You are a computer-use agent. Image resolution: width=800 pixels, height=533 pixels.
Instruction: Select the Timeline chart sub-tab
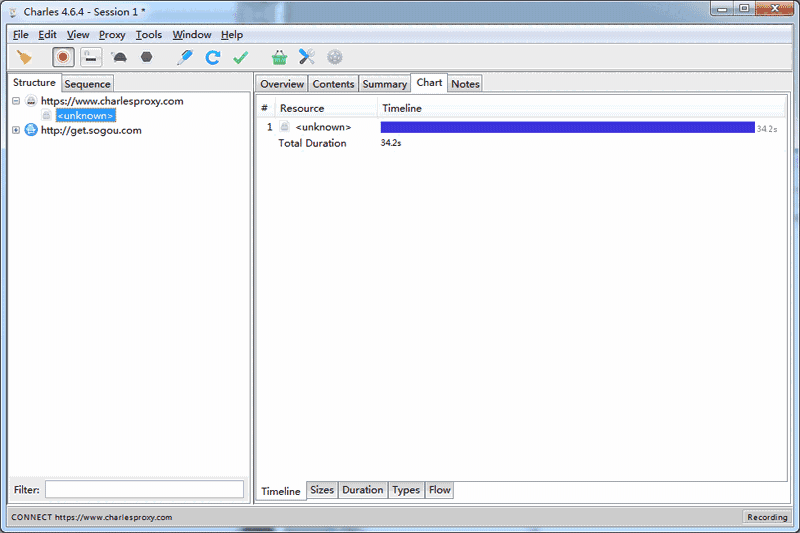281,491
